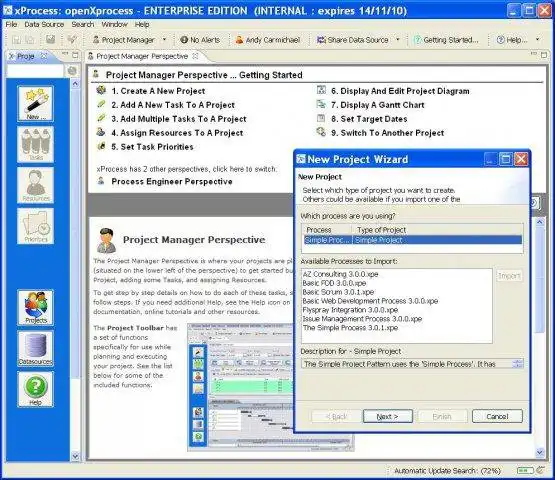Click the Display And Edit Project Diagram icon
Image resolution: width=555 pixels, height=480 pixels.
pyautogui.click(x=321, y=90)
